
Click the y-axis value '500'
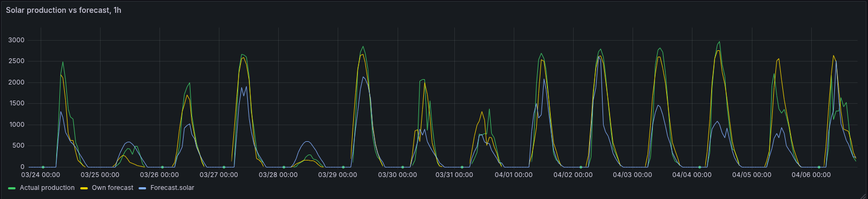[x=19, y=146]
